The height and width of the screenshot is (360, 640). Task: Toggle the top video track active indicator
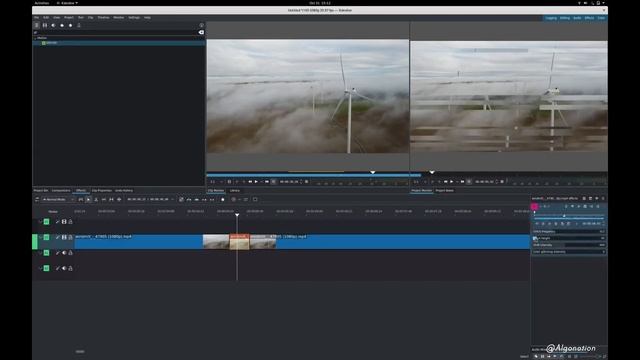(46, 222)
